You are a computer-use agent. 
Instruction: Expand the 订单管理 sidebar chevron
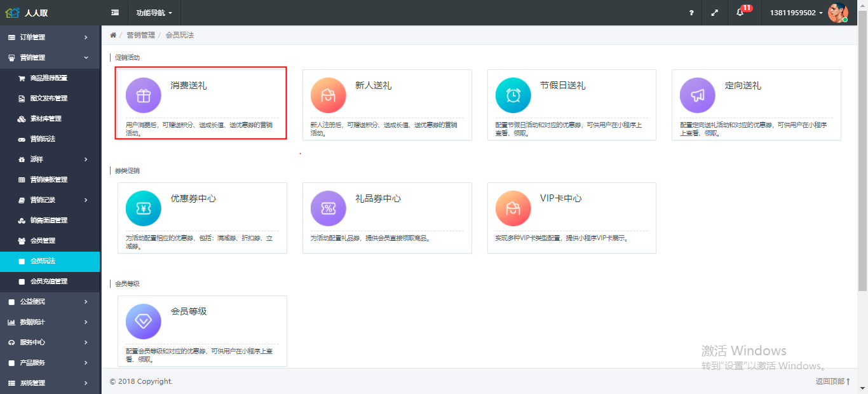point(86,37)
